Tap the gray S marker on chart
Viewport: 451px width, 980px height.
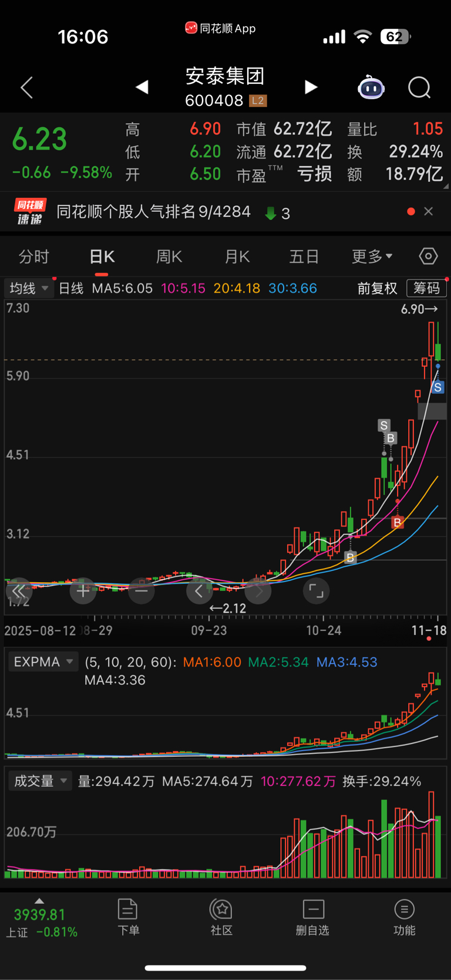[384, 425]
